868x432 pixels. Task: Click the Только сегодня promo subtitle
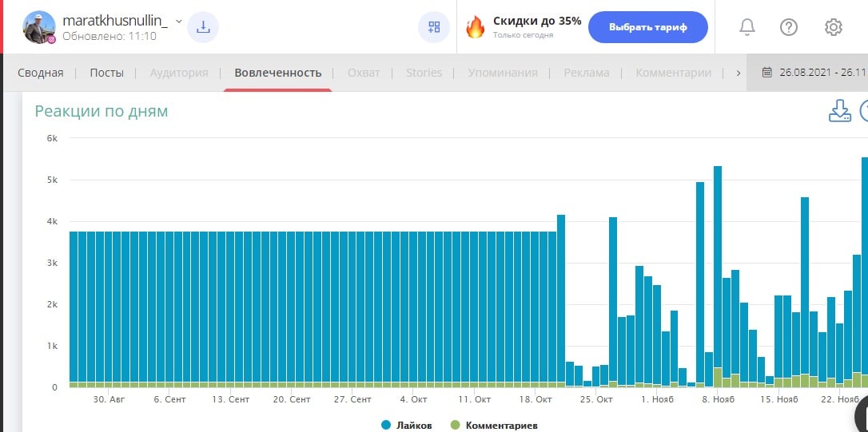click(524, 35)
